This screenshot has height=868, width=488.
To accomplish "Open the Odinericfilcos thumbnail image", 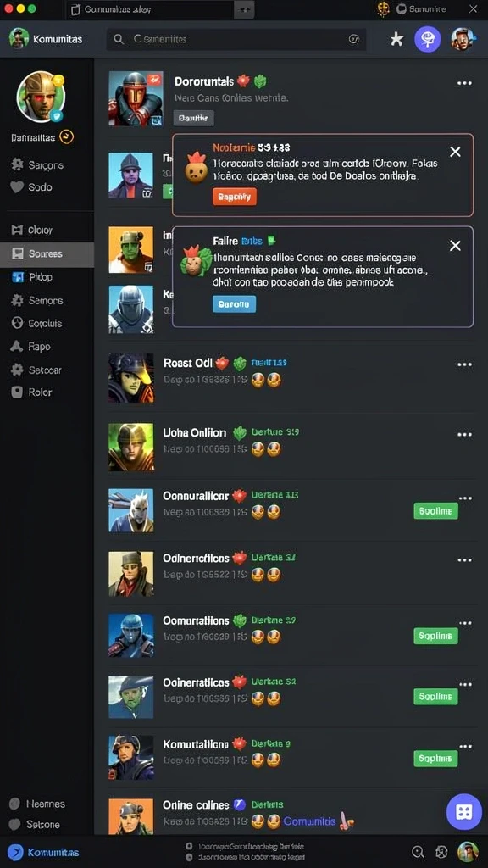I will coord(131,573).
